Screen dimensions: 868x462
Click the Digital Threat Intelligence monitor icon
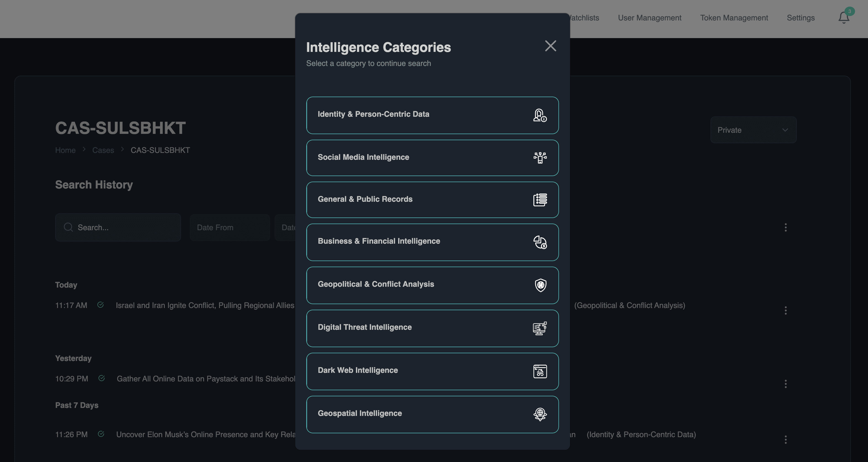pos(540,328)
